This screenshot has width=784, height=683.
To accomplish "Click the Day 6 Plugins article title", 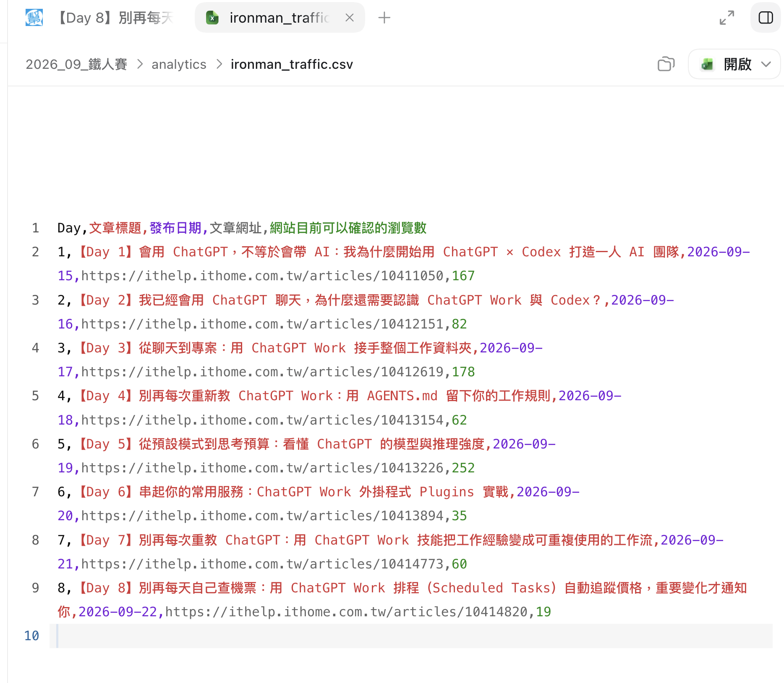I will point(293,492).
